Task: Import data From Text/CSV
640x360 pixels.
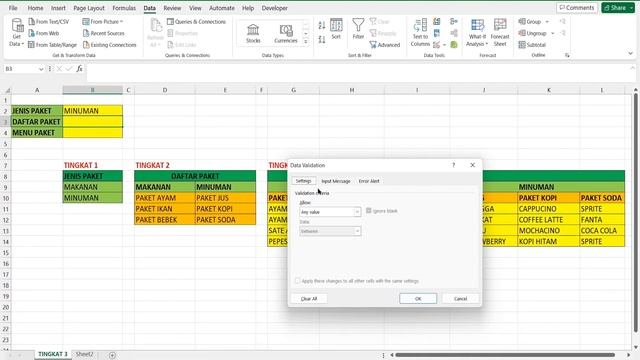Action: coord(49,22)
